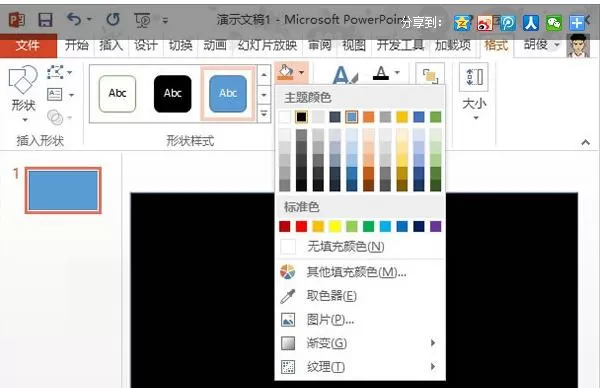
Task: Open the Shape Fill dropdown arrow
Action: point(302,72)
